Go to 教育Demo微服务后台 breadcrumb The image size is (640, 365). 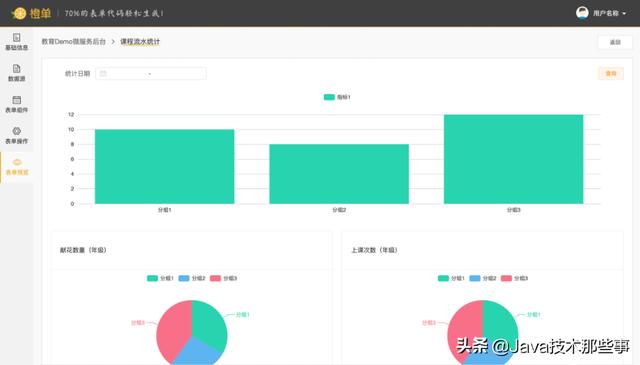coord(73,42)
